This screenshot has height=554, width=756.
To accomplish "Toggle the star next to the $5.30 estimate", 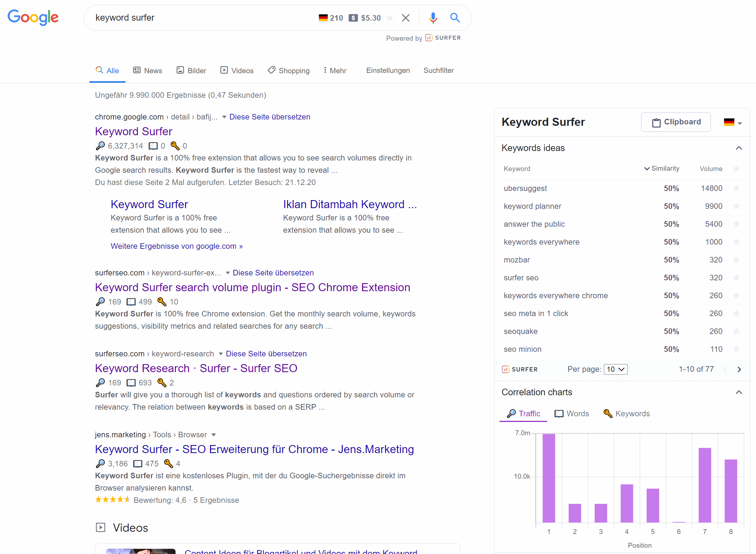I will [390, 18].
